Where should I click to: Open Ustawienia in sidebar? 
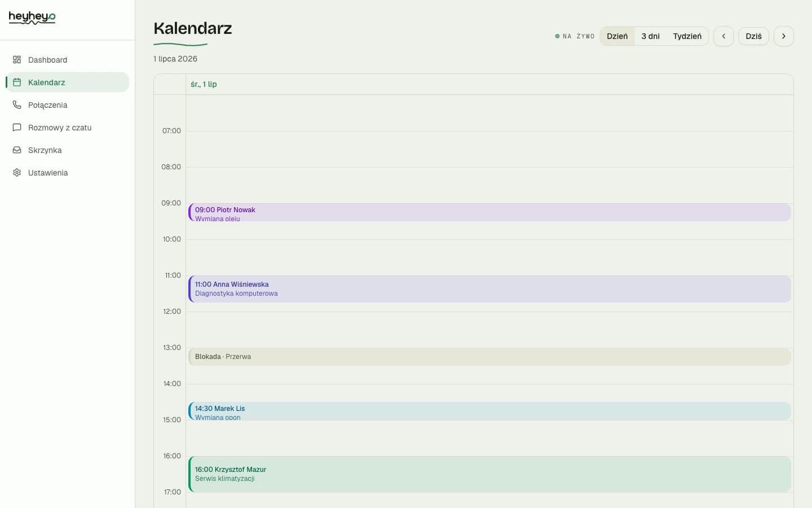pos(67,173)
